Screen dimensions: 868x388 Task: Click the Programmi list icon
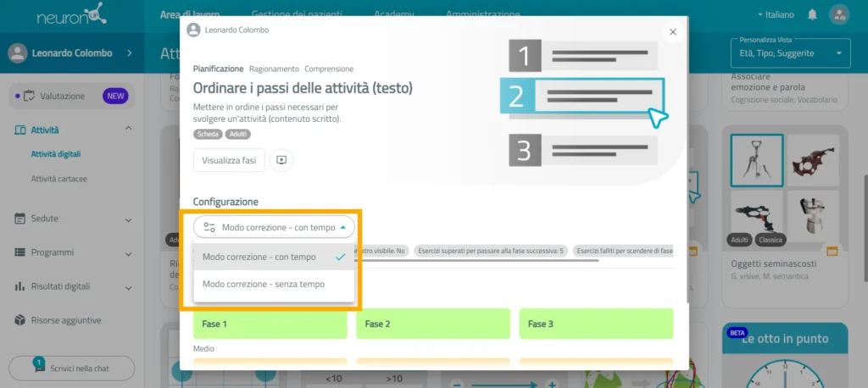click(20, 252)
